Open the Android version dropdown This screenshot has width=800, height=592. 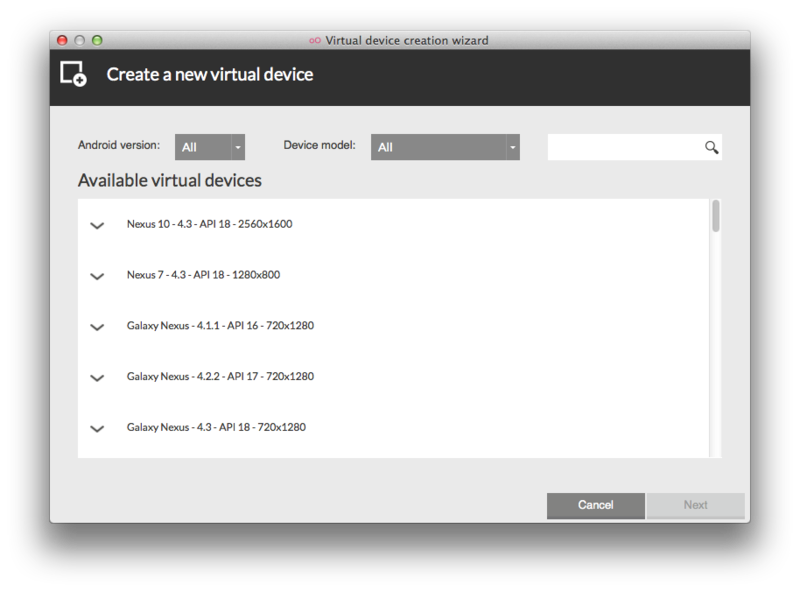tap(210, 147)
